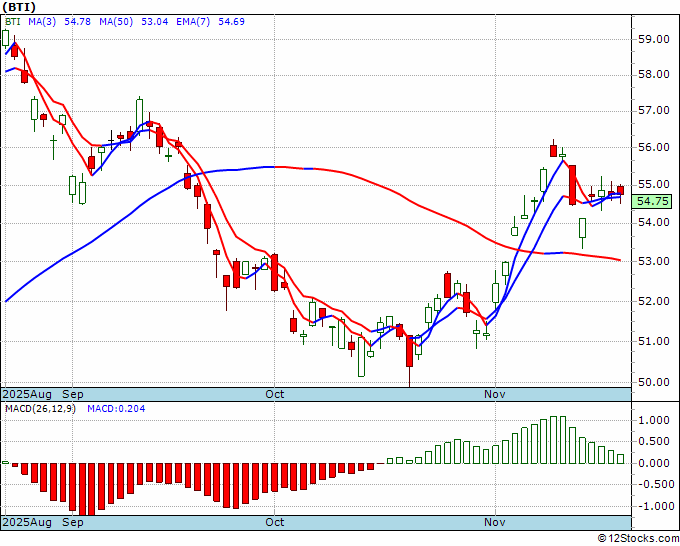Click the current price tag 54.75
The height and width of the screenshot is (546, 680).
pyautogui.click(x=653, y=201)
